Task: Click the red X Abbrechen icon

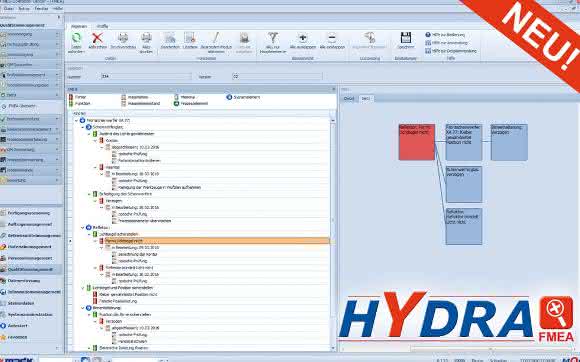Action: pos(98,38)
